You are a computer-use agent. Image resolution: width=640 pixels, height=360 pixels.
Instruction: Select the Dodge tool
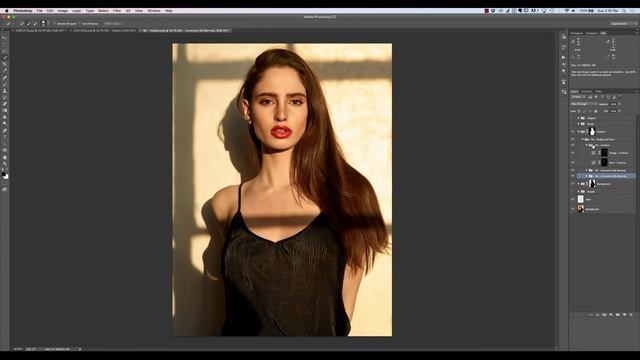[x=5, y=123]
